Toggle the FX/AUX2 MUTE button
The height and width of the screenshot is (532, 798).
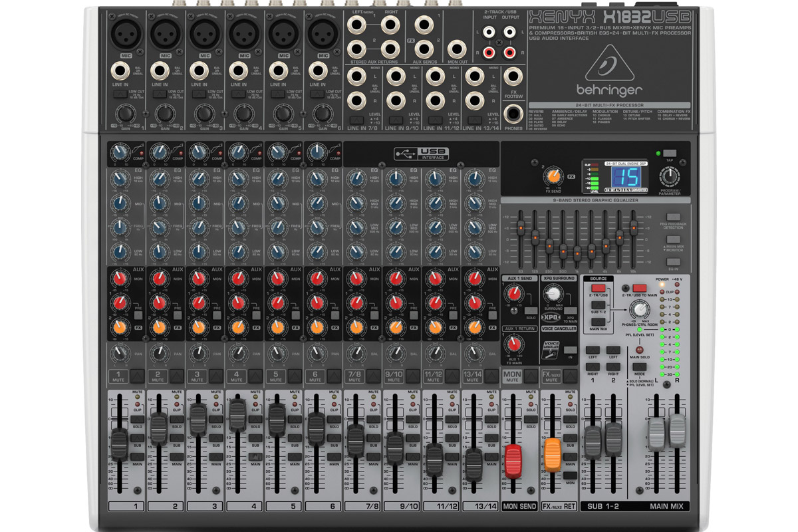click(x=570, y=377)
